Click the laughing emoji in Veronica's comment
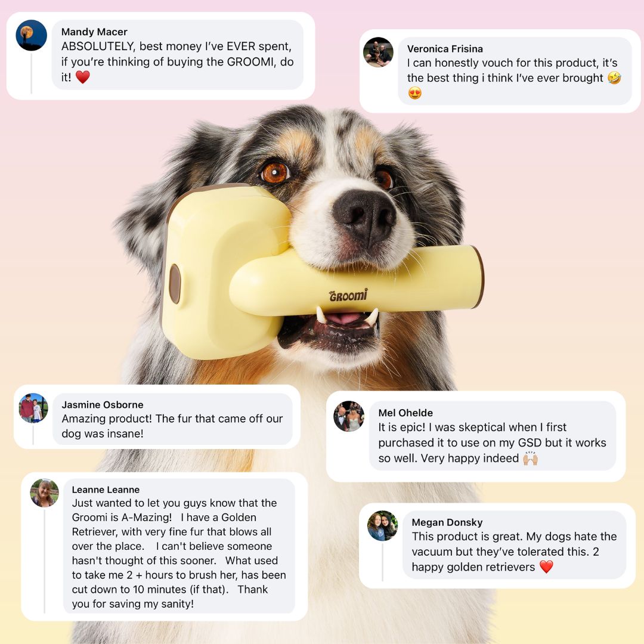This screenshot has height=644, width=644. coord(614,78)
